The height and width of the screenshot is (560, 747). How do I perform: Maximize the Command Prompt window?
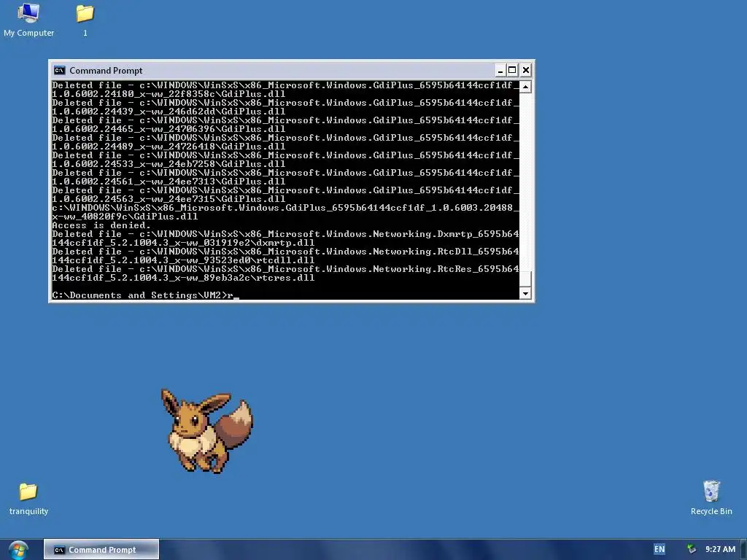click(x=512, y=71)
